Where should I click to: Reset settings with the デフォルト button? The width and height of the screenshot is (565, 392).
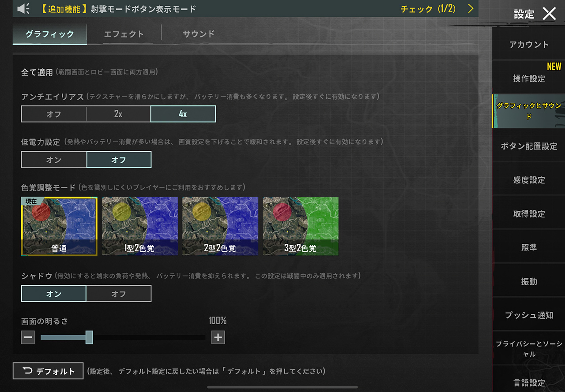48,371
